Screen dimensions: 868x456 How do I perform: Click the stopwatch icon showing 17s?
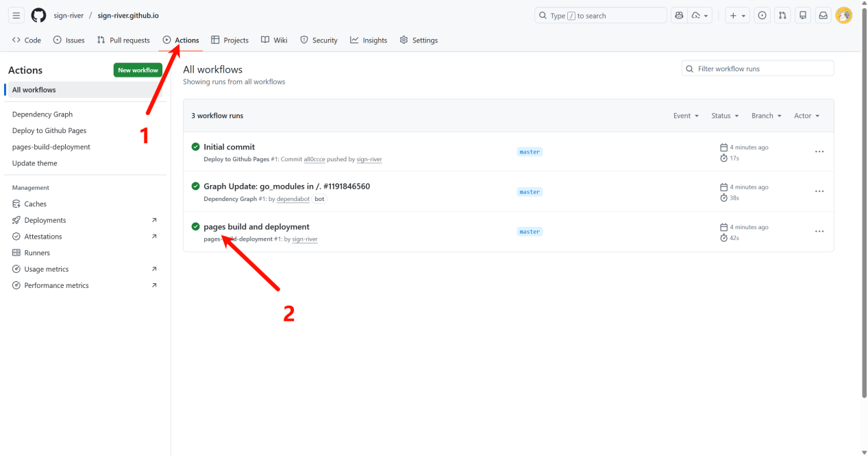[x=724, y=158]
